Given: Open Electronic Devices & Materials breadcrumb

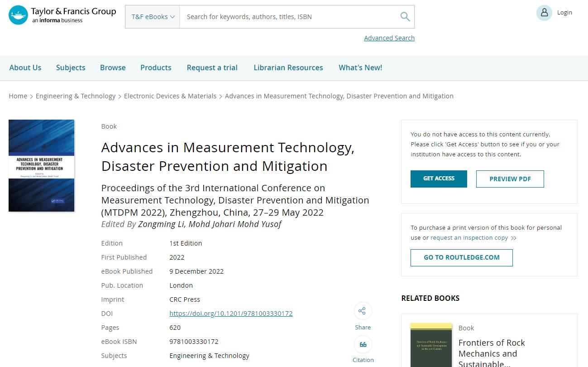Looking at the screenshot, I should pyautogui.click(x=170, y=96).
